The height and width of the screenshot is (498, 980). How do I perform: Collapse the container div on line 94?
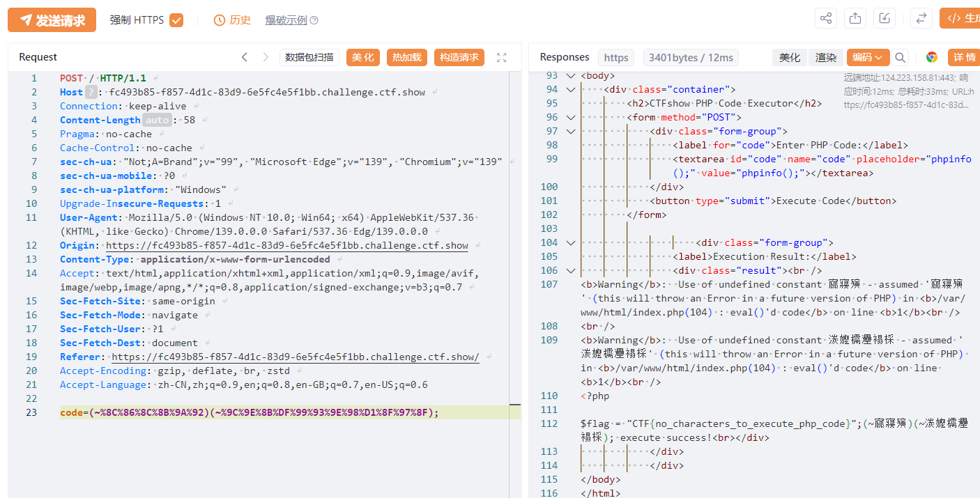[571, 89]
